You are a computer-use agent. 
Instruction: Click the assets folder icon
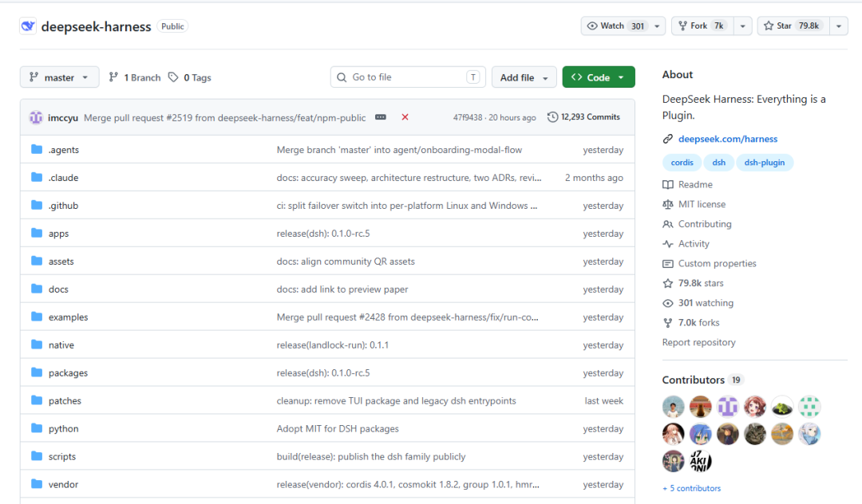[37, 261]
